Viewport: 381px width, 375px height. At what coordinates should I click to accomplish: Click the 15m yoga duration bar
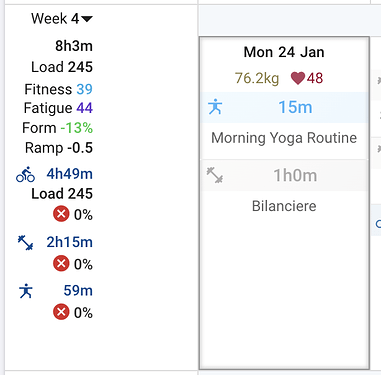284,107
